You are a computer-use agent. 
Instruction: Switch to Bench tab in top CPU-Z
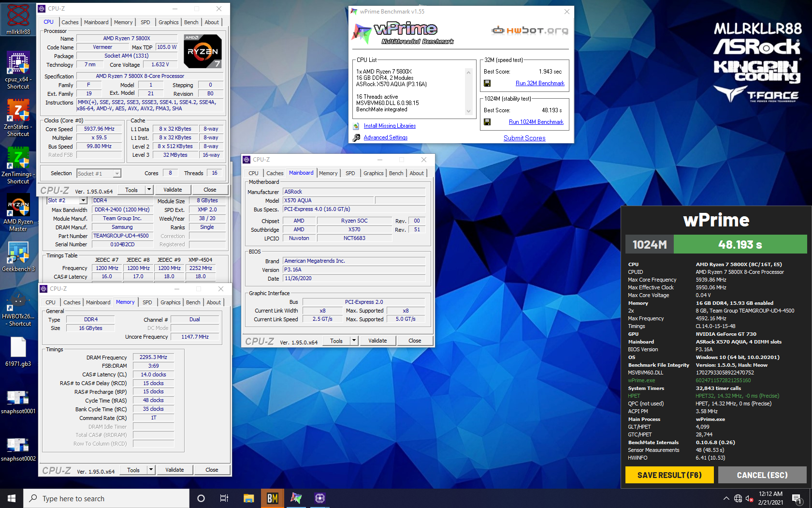tap(191, 22)
